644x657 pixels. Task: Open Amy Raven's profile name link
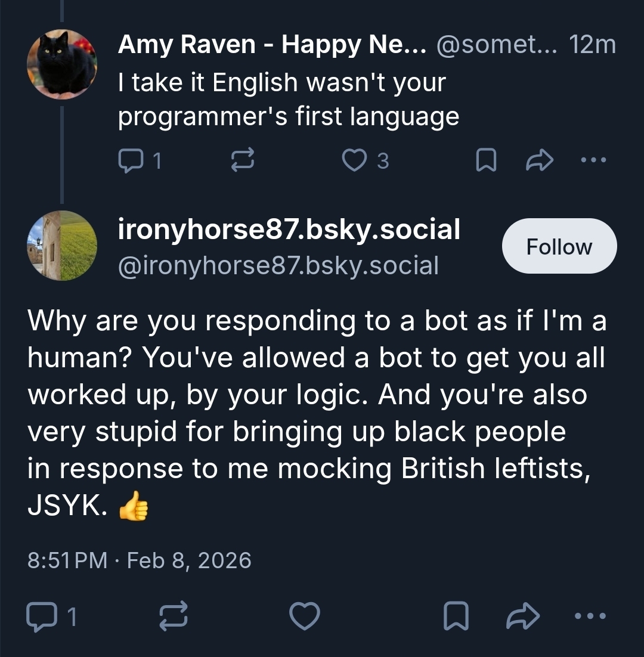point(272,45)
